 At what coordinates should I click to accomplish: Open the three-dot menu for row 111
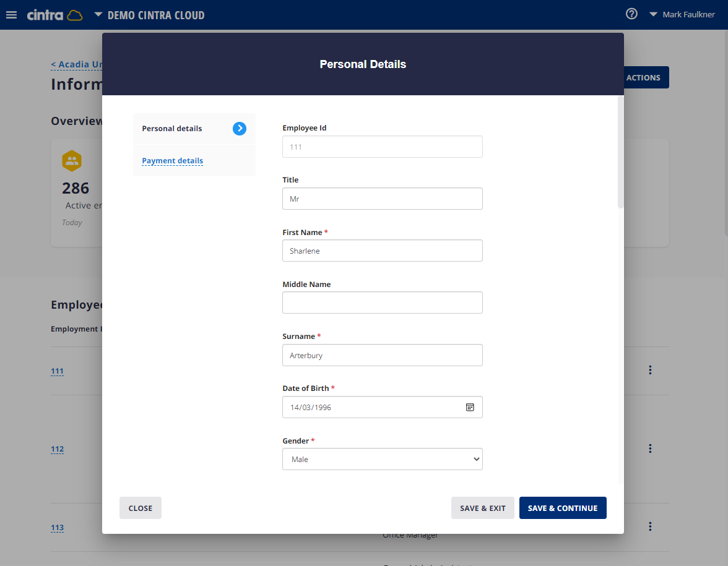(x=650, y=370)
